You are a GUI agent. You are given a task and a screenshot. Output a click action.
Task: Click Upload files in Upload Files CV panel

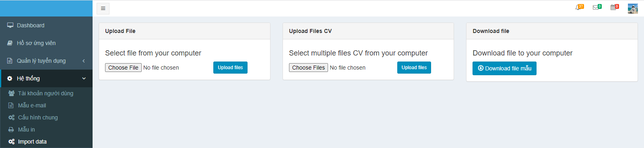pos(414,68)
